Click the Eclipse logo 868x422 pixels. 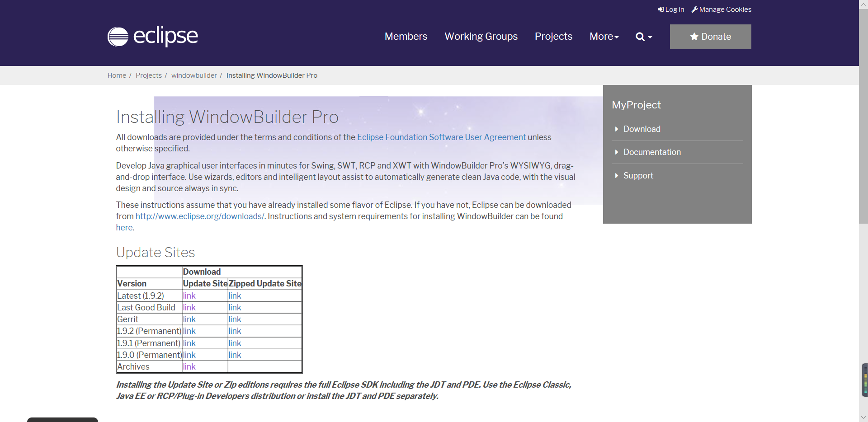click(x=152, y=36)
